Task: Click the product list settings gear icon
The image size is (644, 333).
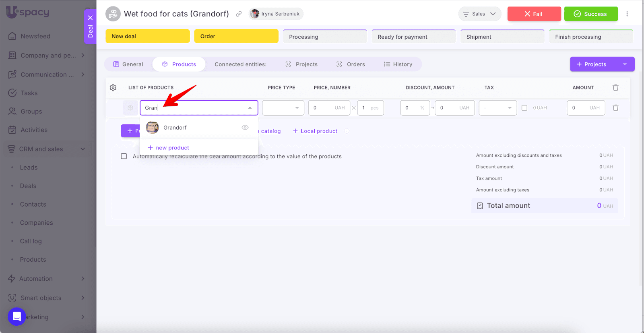Action: 113,88
